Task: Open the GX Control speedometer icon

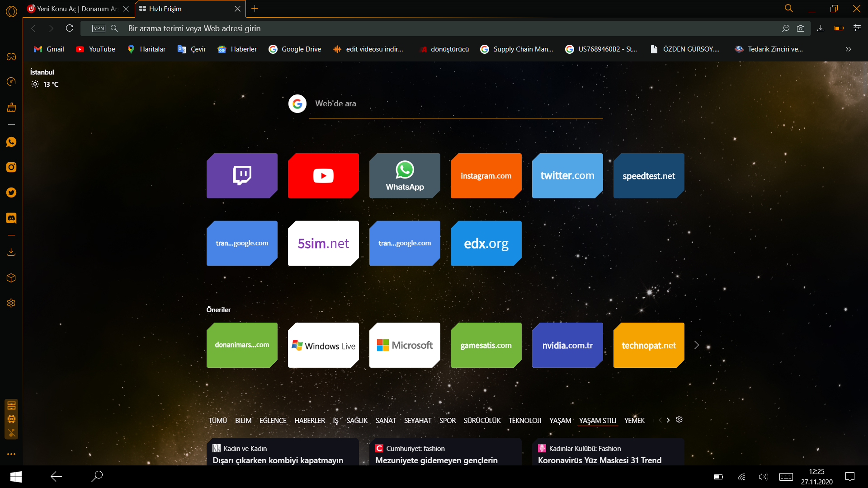Action: pyautogui.click(x=11, y=82)
